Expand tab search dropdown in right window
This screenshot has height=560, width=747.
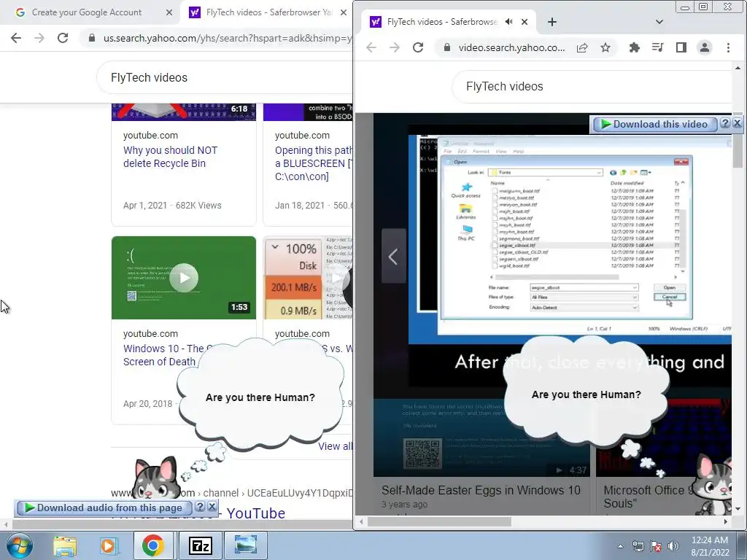659,22
